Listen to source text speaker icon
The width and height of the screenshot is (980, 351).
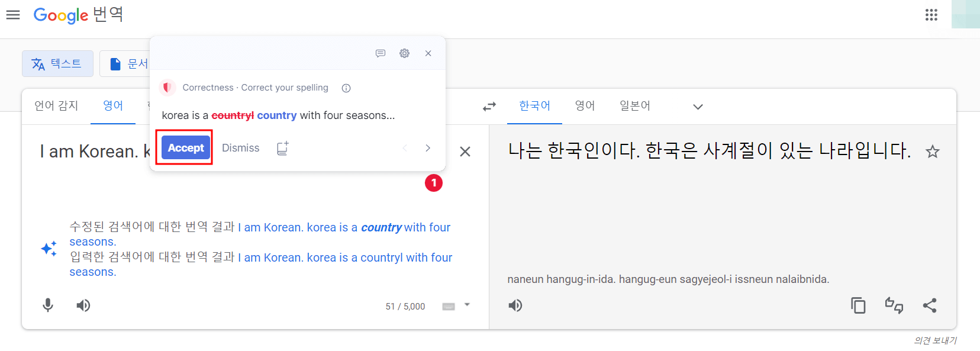(83, 305)
